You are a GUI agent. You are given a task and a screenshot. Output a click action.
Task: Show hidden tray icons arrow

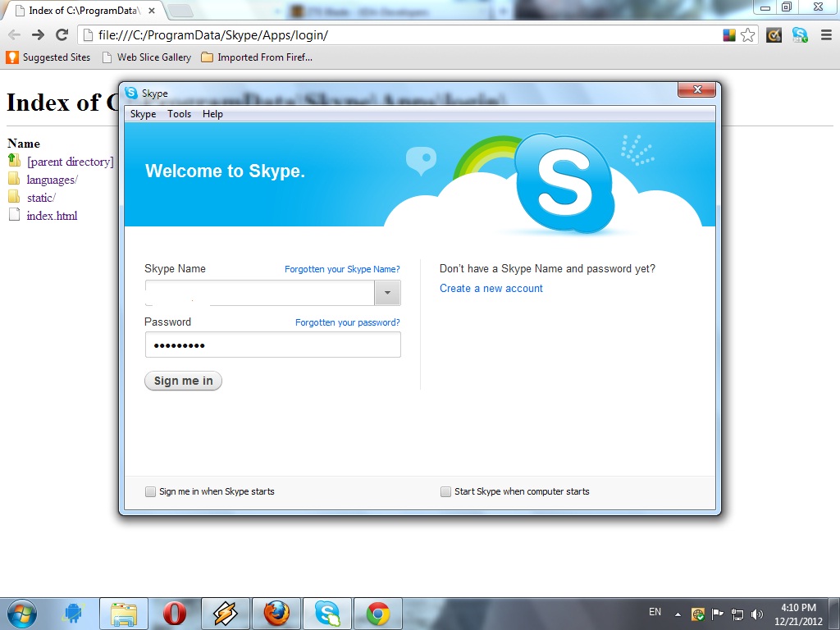pyautogui.click(x=678, y=614)
